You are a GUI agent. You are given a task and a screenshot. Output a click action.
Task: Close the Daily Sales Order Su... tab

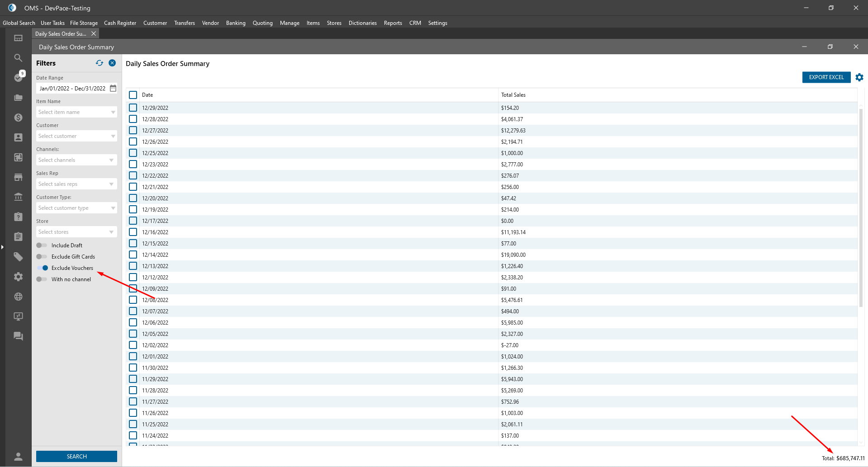tap(94, 33)
